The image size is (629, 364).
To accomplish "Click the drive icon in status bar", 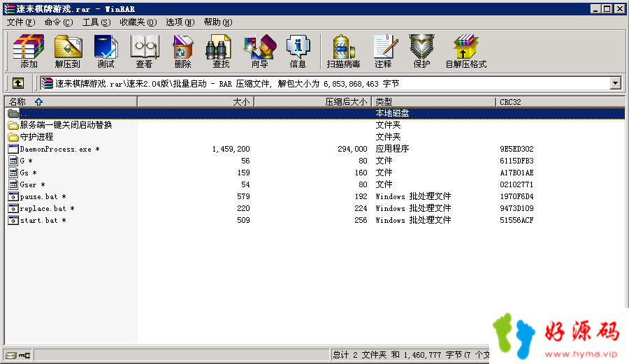I will [11, 355].
